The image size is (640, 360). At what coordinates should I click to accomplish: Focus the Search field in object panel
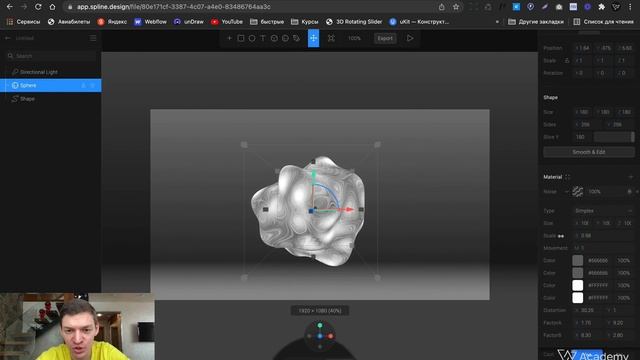tap(51, 56)
